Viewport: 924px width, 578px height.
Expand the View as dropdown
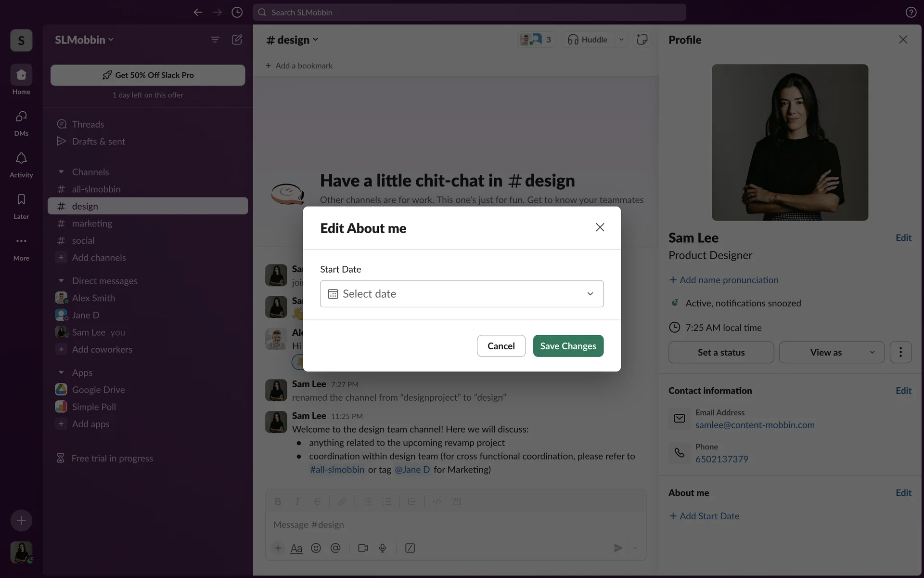click(x=832, y=352)
